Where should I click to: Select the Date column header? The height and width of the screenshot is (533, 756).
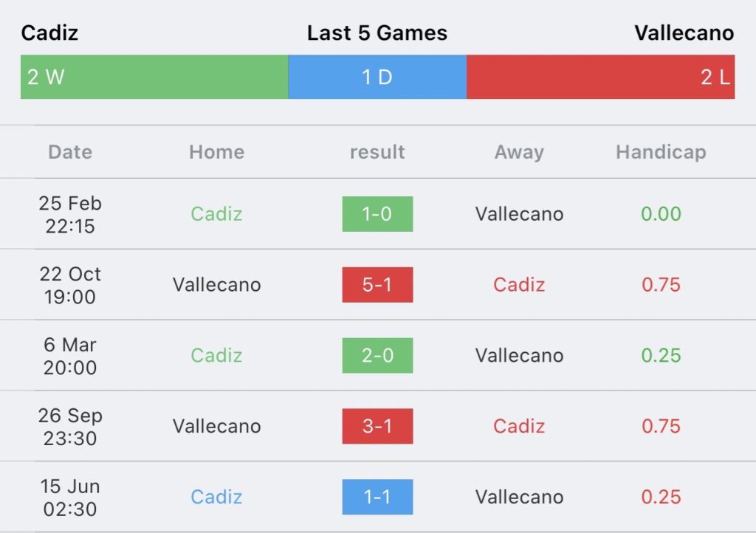[x=70, y=152]
